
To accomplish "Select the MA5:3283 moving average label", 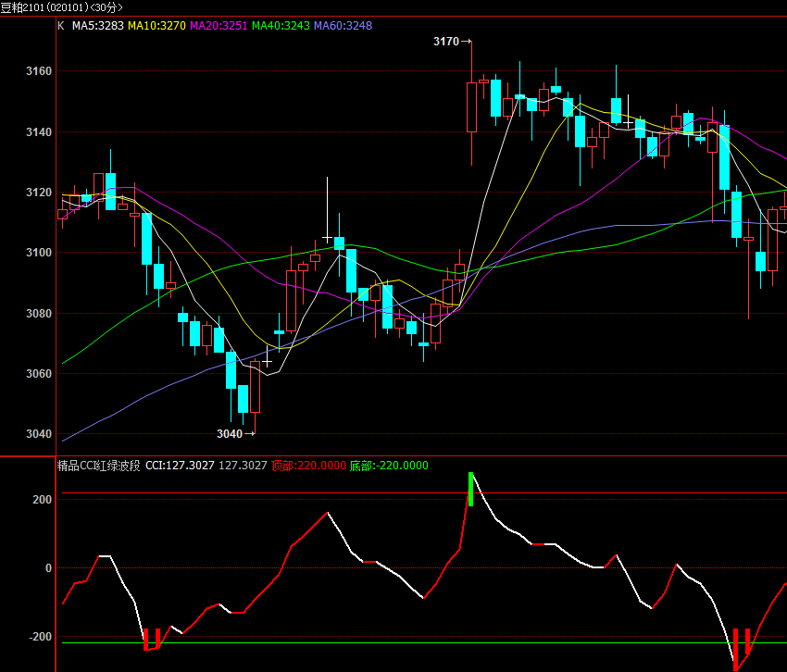I will (98, 26).
